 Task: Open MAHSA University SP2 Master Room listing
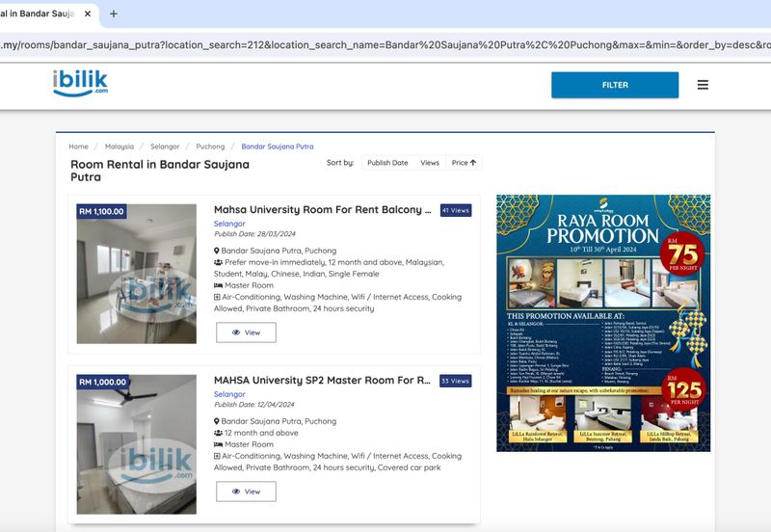[x=321, y=381]
